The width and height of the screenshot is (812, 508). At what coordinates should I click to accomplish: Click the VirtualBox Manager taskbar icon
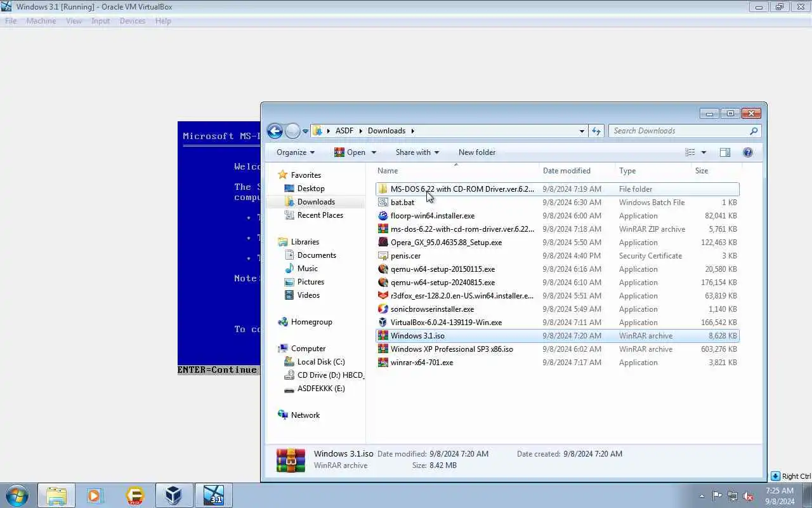[x=174, y=495]
